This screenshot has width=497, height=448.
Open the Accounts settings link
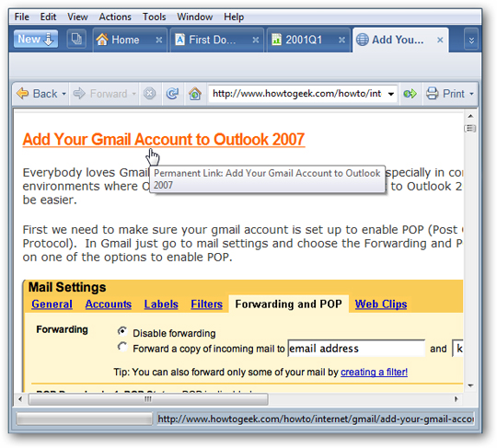pos(108,304)
